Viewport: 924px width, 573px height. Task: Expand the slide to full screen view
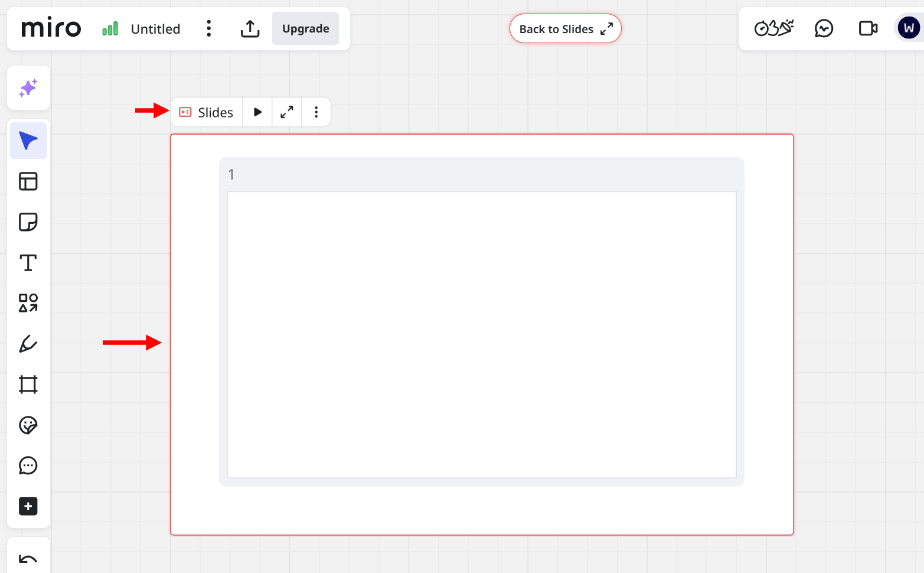click(287, 112)
